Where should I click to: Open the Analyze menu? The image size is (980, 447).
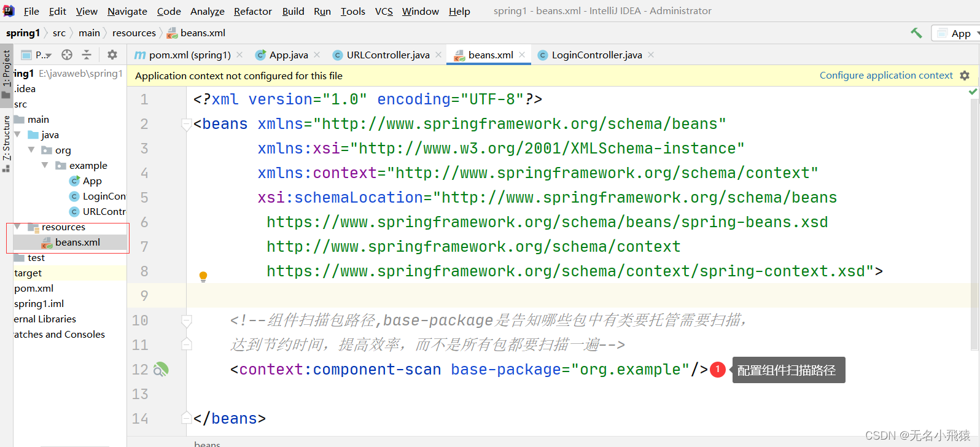[208, 11]
